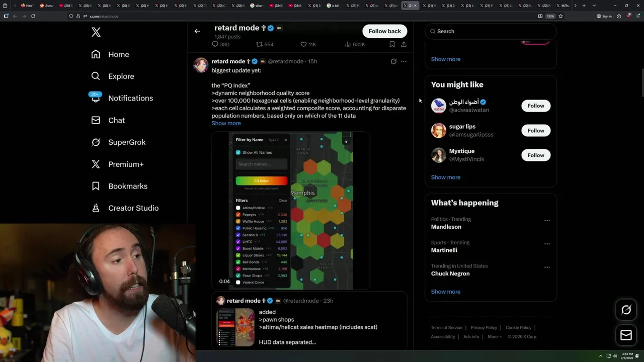Viewport: 644px width, 362px height.
Task: Click reply icon showing 380
Action: pos(215,44)
